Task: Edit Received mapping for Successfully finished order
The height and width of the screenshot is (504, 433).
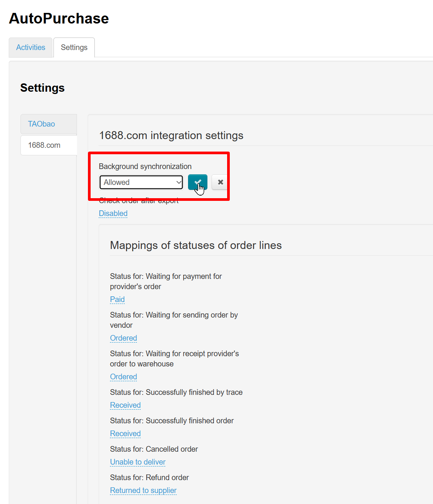Action: pyautogui.click(x=125, y=434)
